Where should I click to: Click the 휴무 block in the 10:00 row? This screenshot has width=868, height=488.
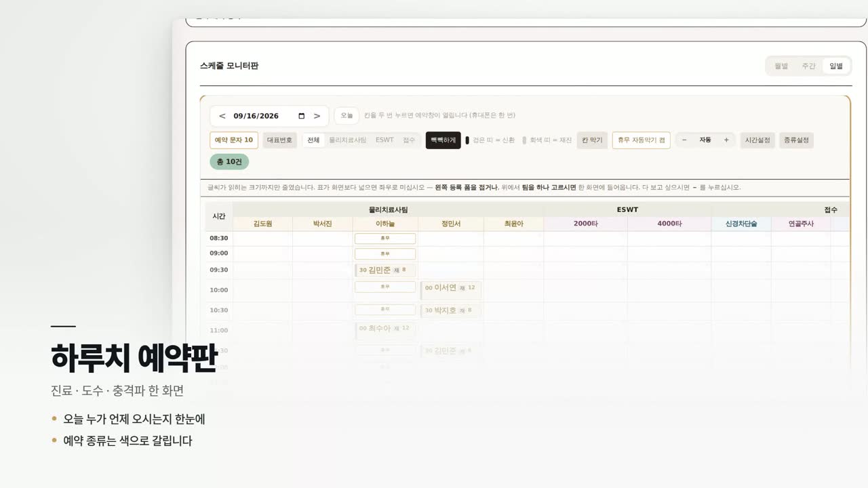click(x=385, y=287)
